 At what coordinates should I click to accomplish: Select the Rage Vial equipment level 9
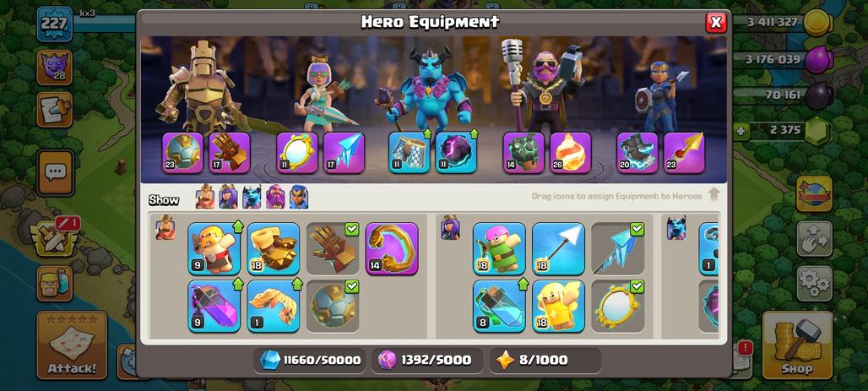pyautogui.click(x=214, y=307)
